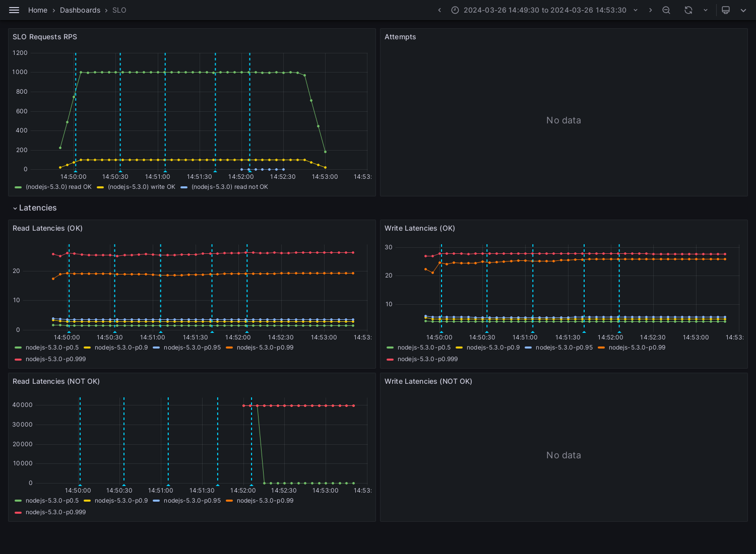Toggle p0.99 series in Write Latencies (OK)
Viewport: 756px width, 554px height.
click(637, 348)
